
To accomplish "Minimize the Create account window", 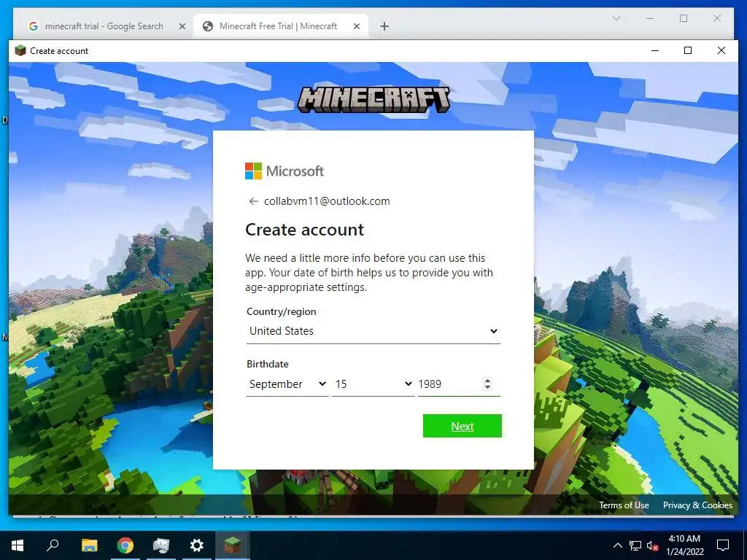I will (655, 50).
